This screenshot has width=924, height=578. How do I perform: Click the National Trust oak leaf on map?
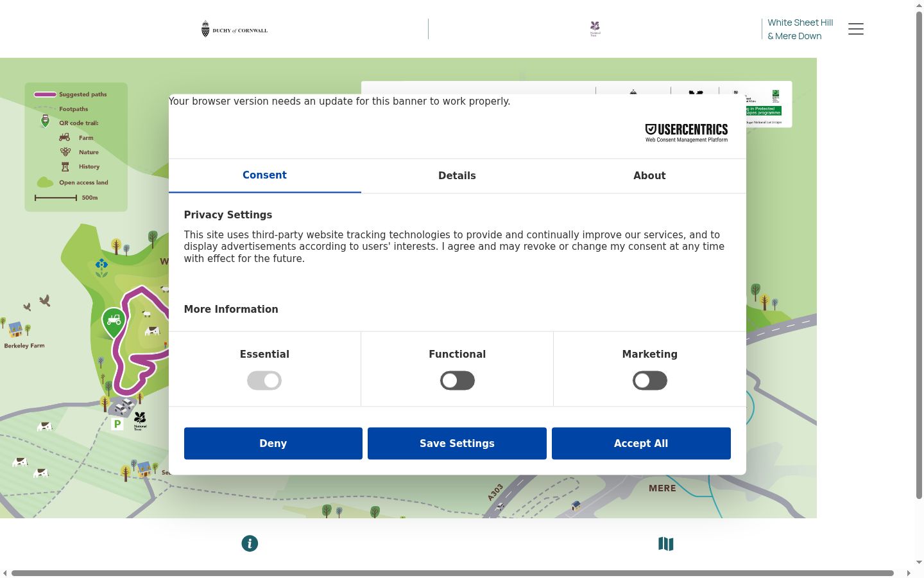[x=140, y=421]
